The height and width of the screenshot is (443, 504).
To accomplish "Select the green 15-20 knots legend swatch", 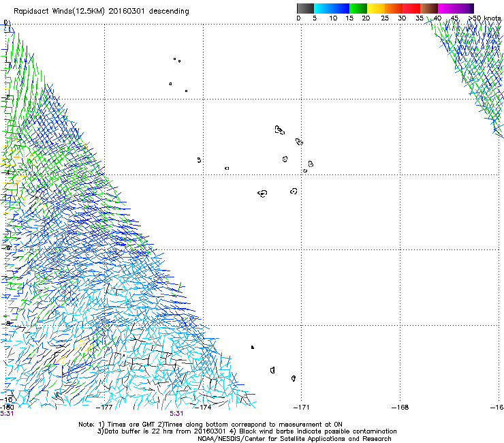I will (358, 8).
